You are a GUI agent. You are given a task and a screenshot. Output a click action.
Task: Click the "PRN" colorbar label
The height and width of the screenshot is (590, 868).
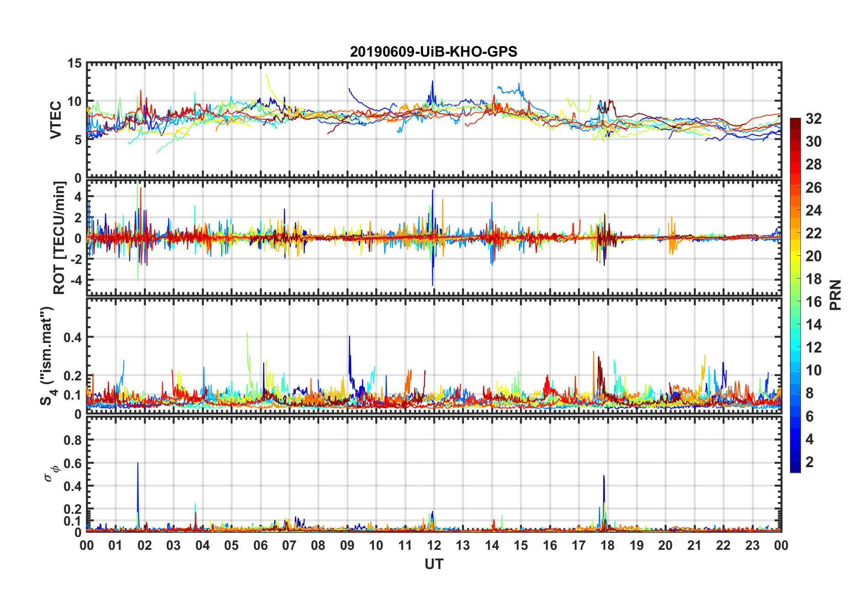[835, 295]
